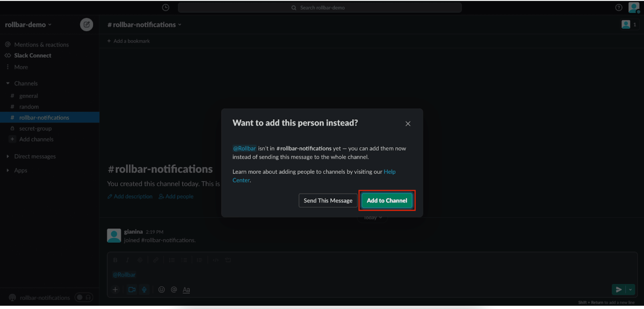The height and width of the screenshot is (309, 644).
Task: Toggle ordered list formatting
Action: click(x=172, y=260)
